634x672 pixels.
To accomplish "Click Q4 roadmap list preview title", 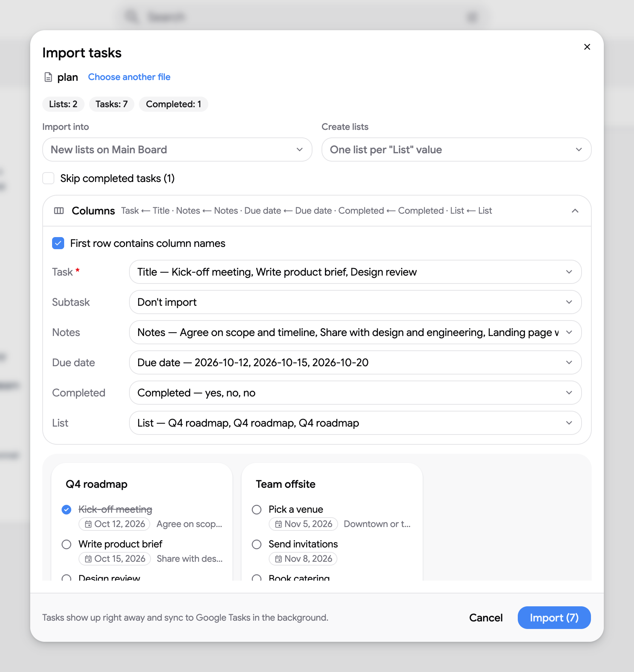I will tap(97, 484).
